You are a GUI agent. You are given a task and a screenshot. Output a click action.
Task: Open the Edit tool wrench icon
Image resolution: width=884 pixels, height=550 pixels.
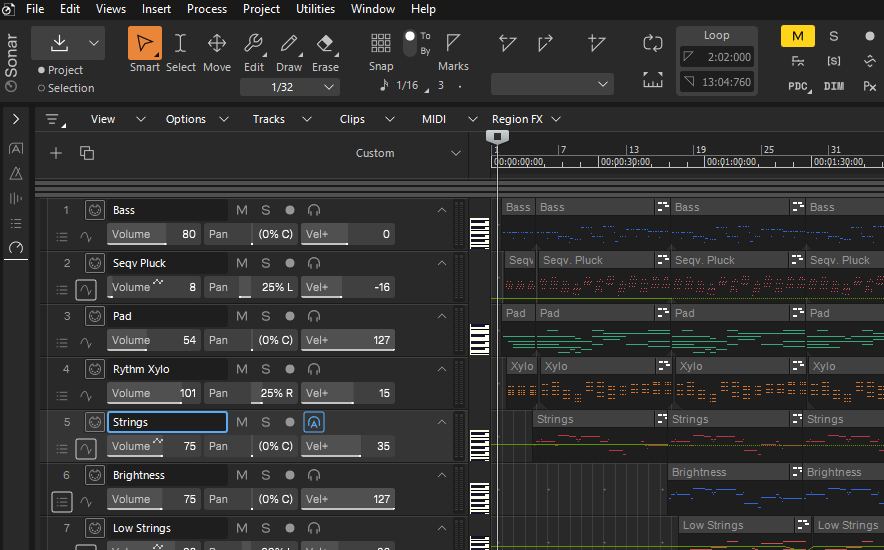coord(253,44)
